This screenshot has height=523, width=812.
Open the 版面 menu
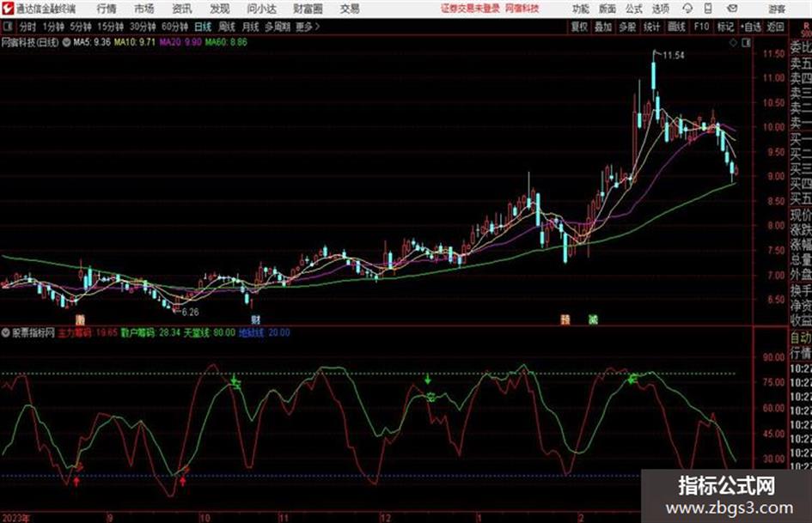click(607, 9)
